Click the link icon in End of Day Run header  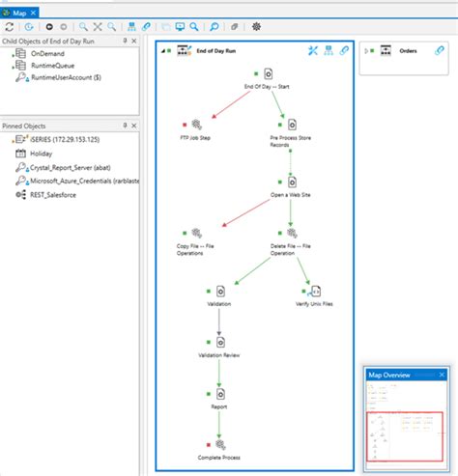click(x=344, y=50)
